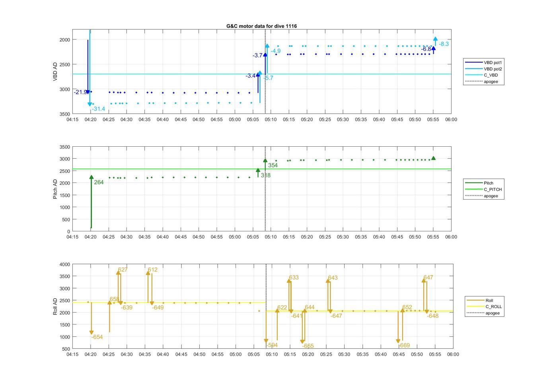Click the 264 pitch annotation
This screenshot has height=392, width=557.
click(x=99, y=182)
